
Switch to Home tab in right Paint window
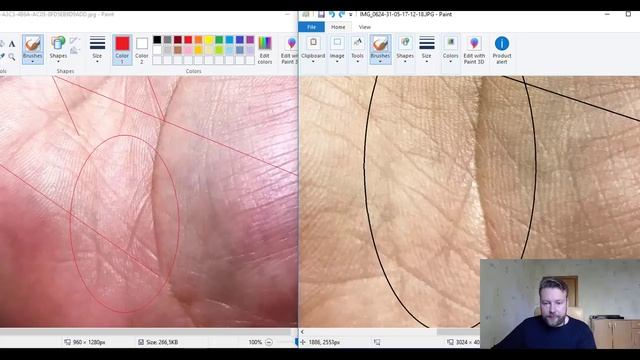click(x=338, y=27)
